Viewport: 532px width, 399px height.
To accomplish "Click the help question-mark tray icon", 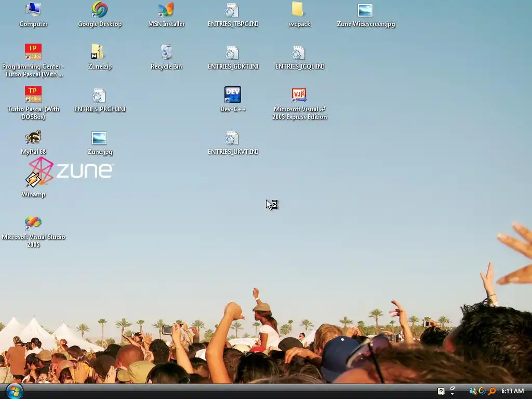I will tap(441, 391).
